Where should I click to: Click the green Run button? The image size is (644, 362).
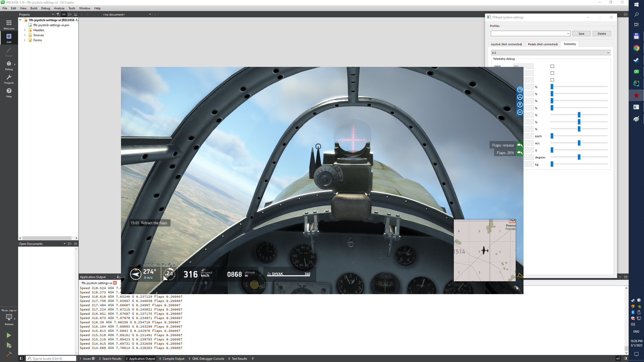click(9, 335)
